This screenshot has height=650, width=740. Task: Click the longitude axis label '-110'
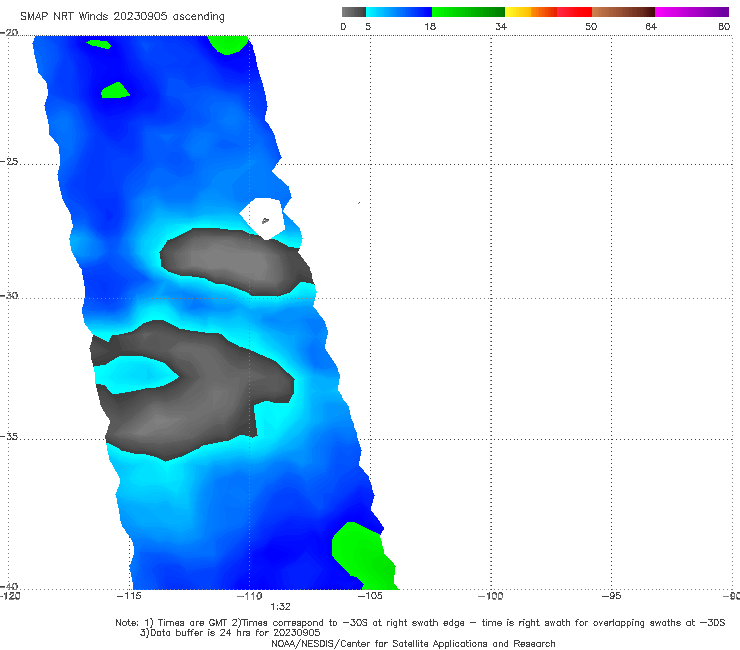tap(249, 596)
